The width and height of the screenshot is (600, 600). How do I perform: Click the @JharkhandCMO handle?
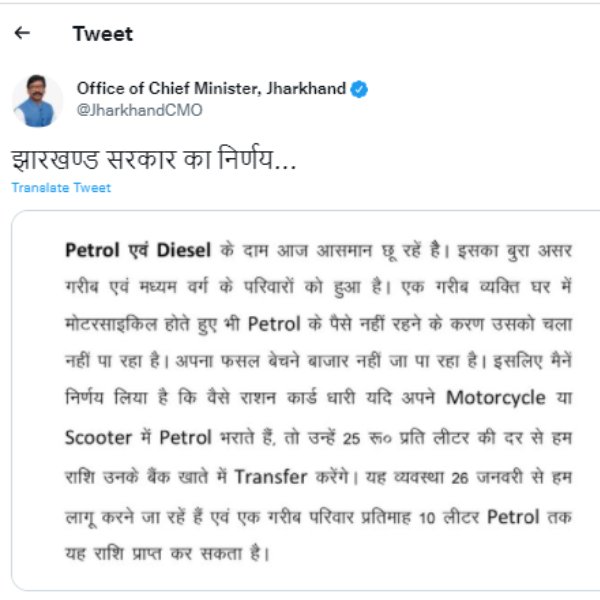(139, 110)
